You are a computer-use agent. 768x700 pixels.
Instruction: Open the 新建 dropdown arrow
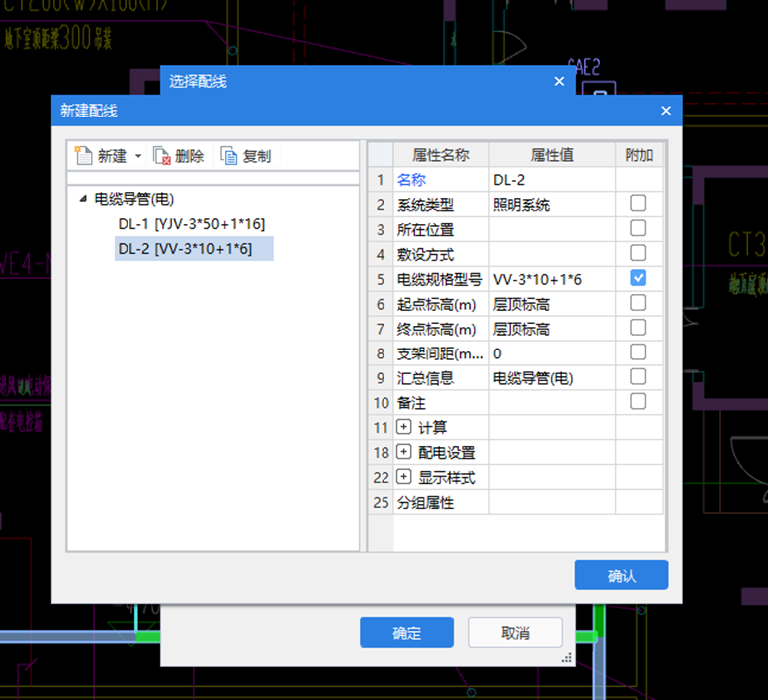pyautogui.click(x=138, y=156)
